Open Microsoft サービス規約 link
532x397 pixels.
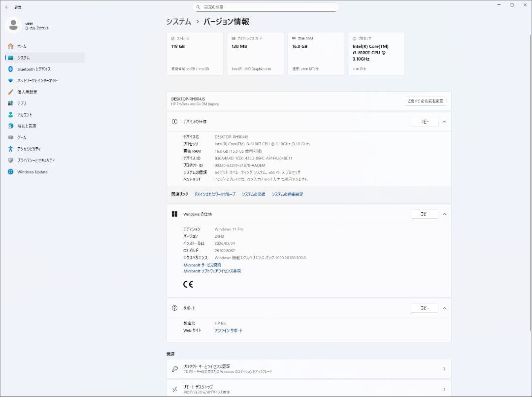(202, 265)
